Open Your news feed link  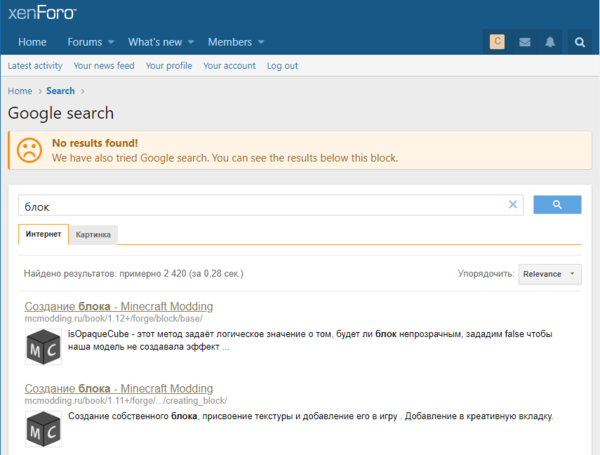point(104,66)
